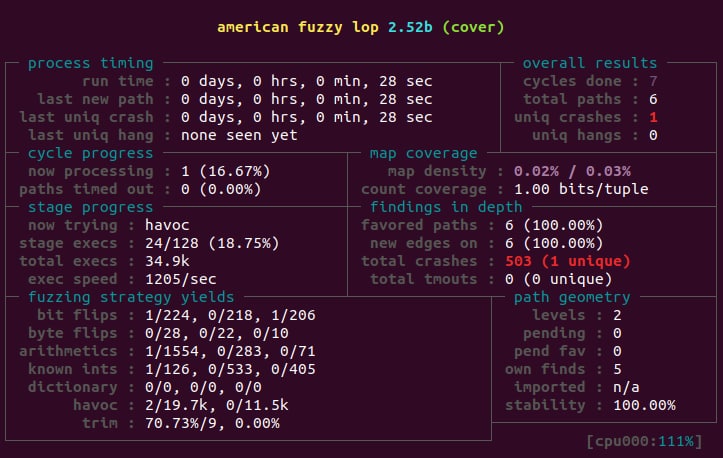Click new edges on value '6 (100.00%)'

[x=554, y=243]
